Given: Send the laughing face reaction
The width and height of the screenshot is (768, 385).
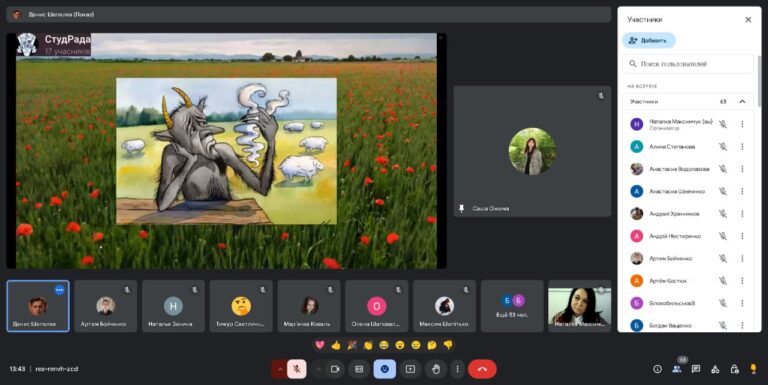Looking at the screenshot, I should pos(384,345).
